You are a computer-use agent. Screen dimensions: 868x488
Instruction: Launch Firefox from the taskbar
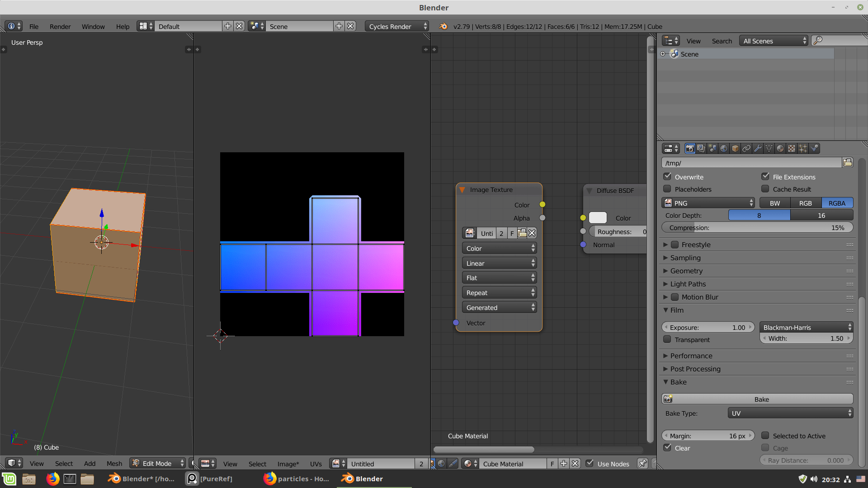52,479
